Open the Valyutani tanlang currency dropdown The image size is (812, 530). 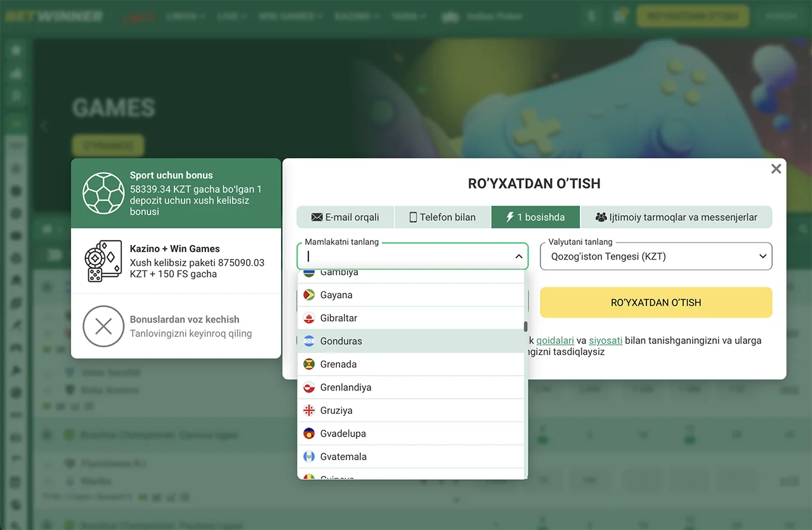(x=656, y=256)
